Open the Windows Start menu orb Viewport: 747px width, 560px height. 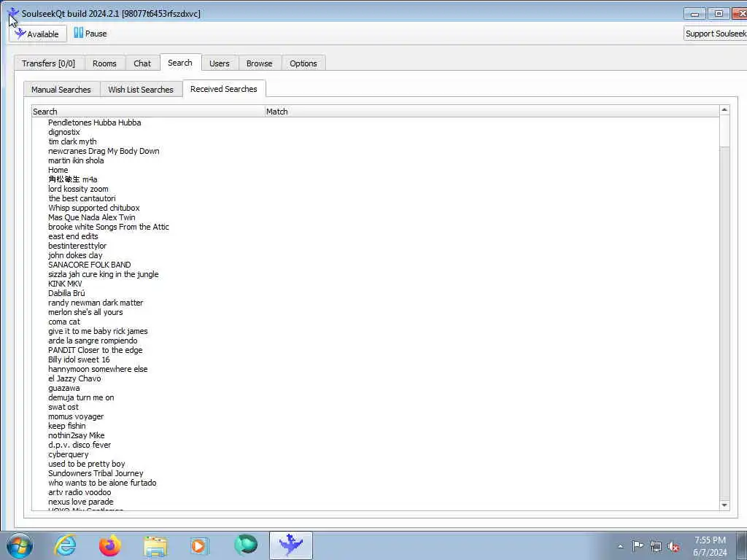point(20,545)
